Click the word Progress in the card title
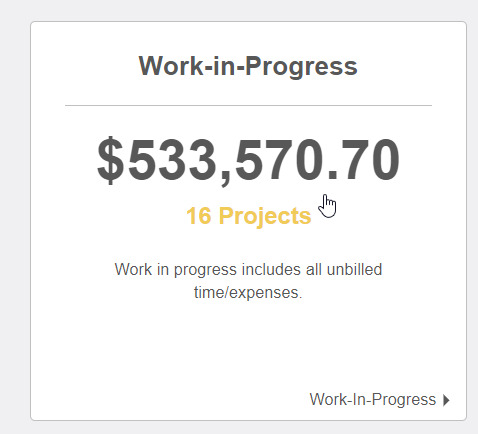 [302, 67]
